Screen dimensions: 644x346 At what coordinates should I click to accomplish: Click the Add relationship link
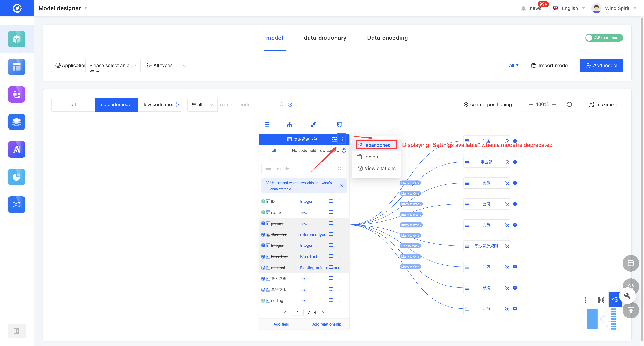pyautogui.click(x=326, y=324)
